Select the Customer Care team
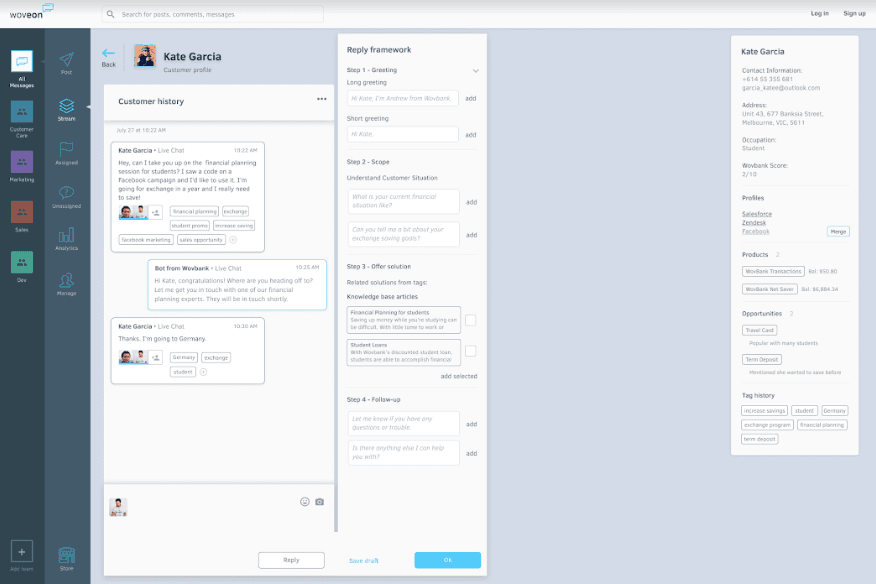876x584 pixels. 22,112
